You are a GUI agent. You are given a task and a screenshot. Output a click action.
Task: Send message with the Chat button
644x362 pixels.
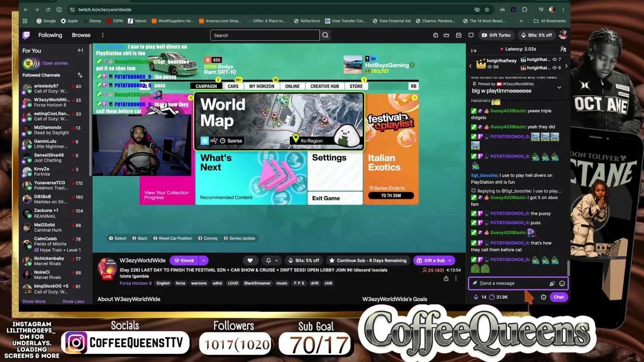coord(559,297)
